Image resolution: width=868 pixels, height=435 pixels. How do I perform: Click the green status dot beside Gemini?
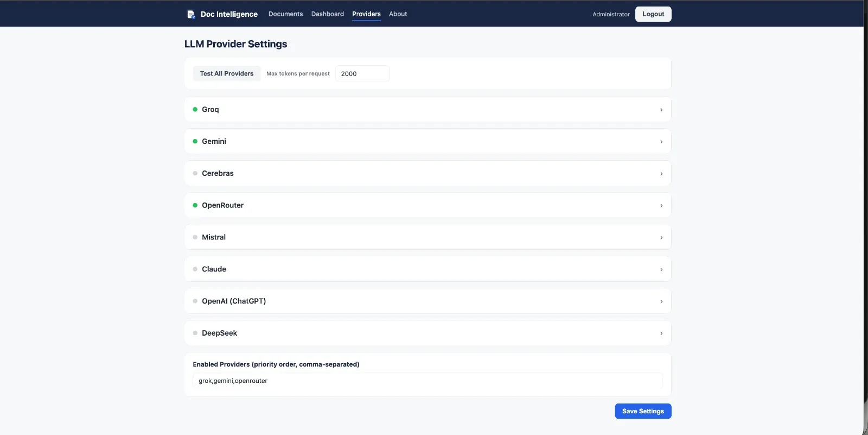tap(195, 141)
